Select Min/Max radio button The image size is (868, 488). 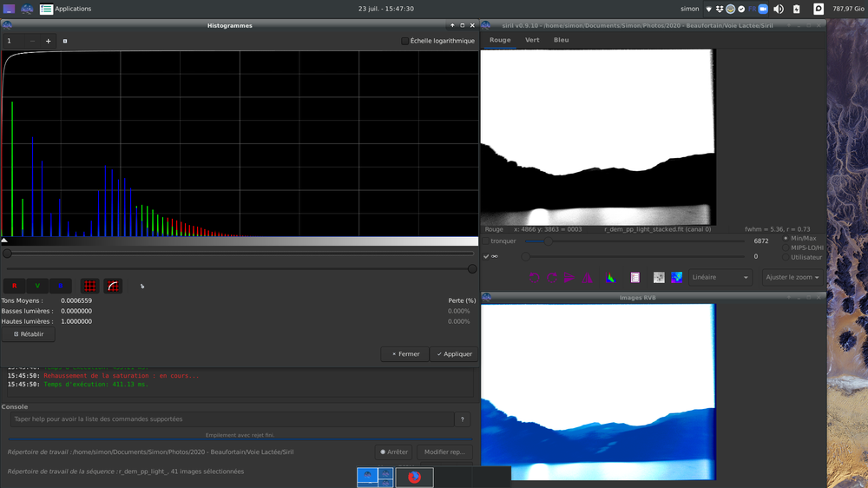(x=786, y=238)
